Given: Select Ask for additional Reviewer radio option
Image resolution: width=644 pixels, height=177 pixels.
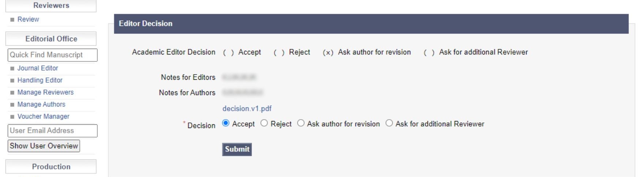Looking at the screenshot, I should 389,123.
